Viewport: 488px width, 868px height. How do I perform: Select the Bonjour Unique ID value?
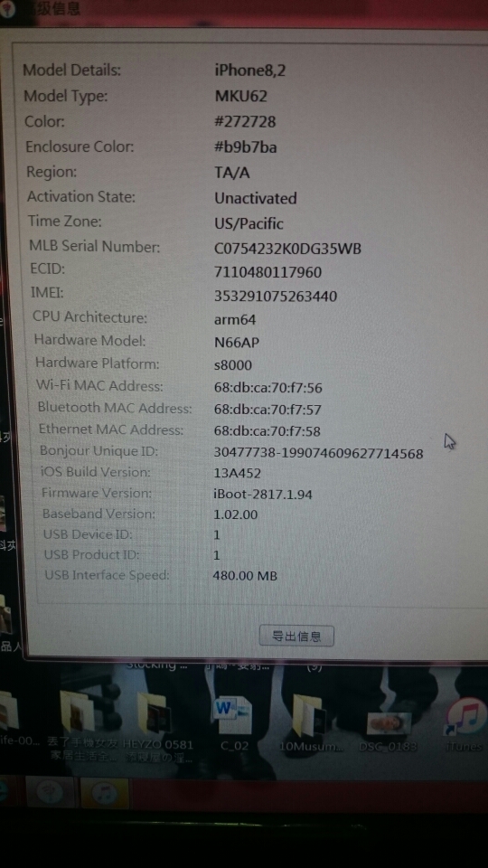click(x=318, y=453)
